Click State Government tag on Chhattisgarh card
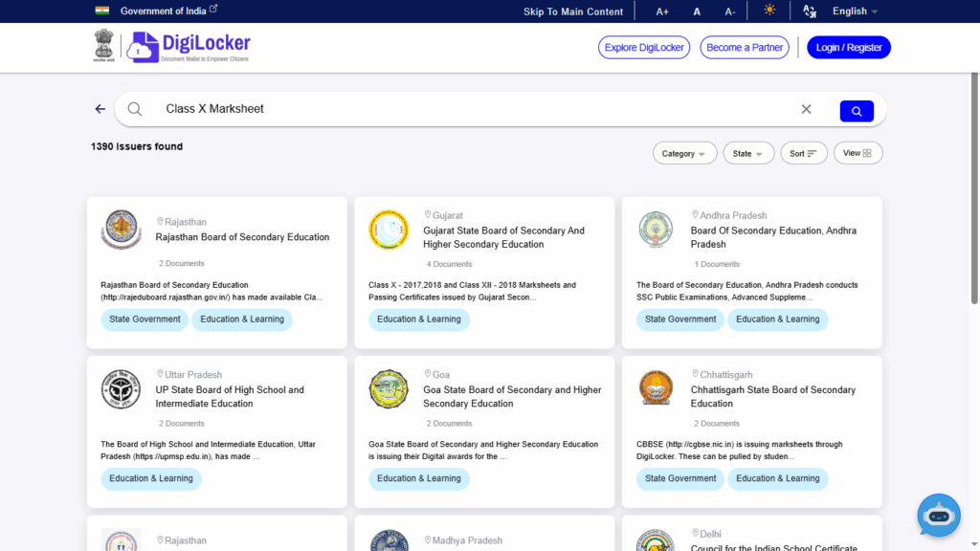This screenshot has width=980, height=551. pos(680,478)
